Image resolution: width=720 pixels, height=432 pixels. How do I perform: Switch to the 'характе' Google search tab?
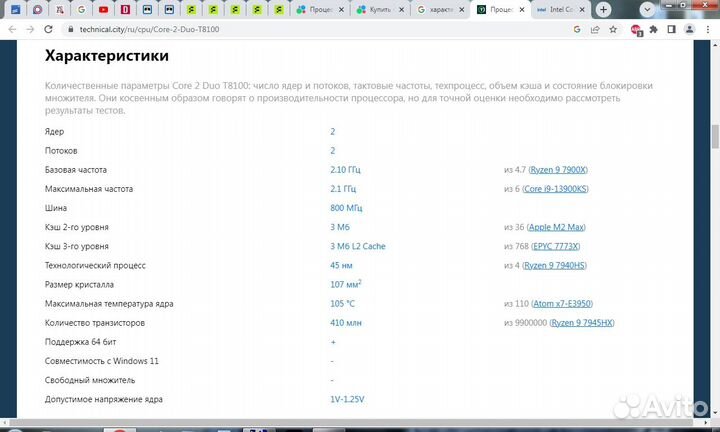point(441,10)
